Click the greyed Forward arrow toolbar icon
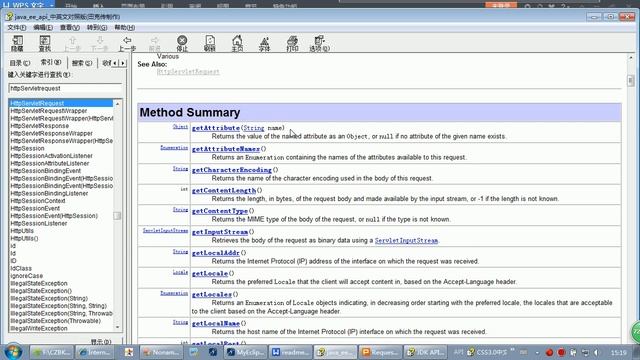The width and height of the screenshot is (640, 360). [x=154, y=43]
